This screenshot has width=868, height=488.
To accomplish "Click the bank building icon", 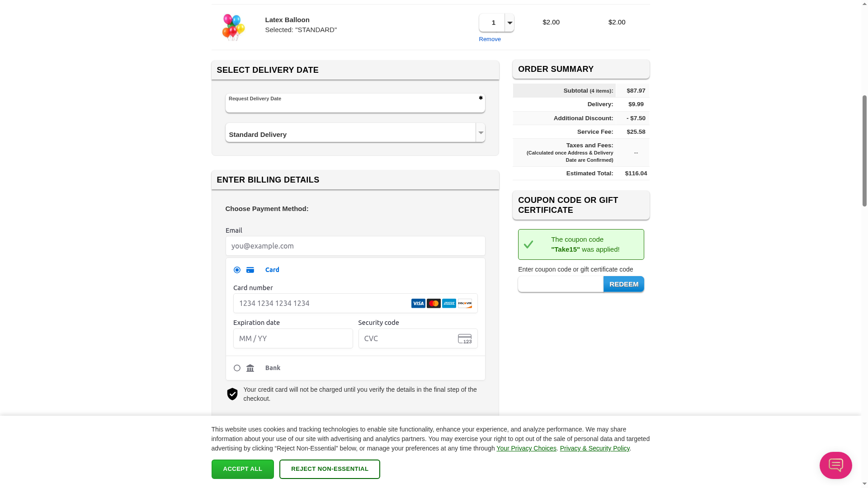I will point(250,368).
